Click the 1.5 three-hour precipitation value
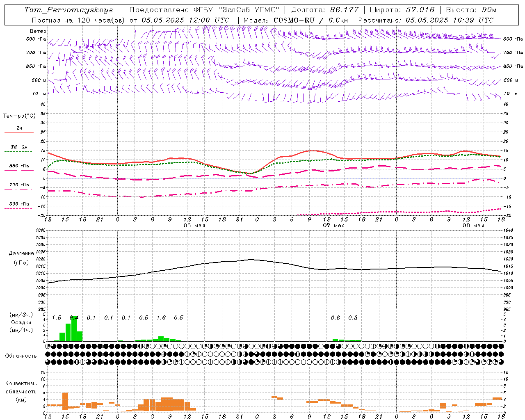Screen dimensions: 525x420 click(57, 318)
